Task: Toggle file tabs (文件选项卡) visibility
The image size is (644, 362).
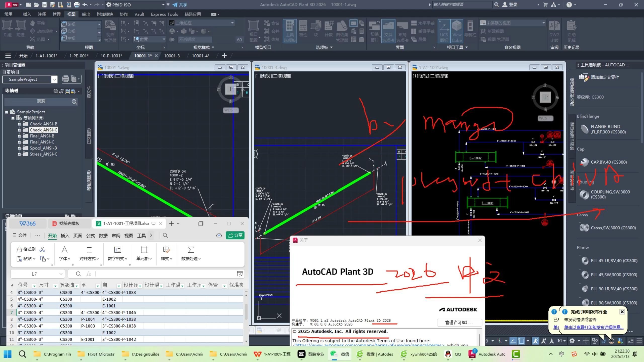Action: pos(389,31)
